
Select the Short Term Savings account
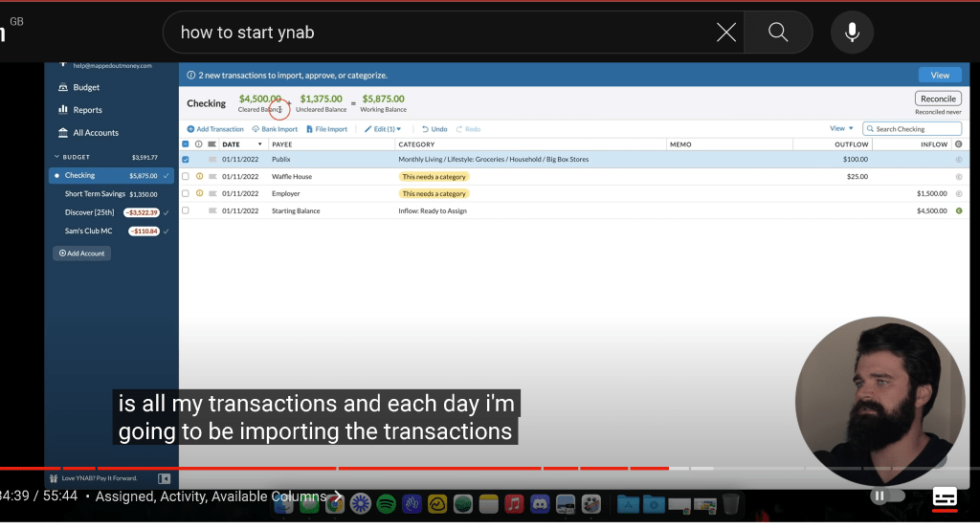coord(111,193)
